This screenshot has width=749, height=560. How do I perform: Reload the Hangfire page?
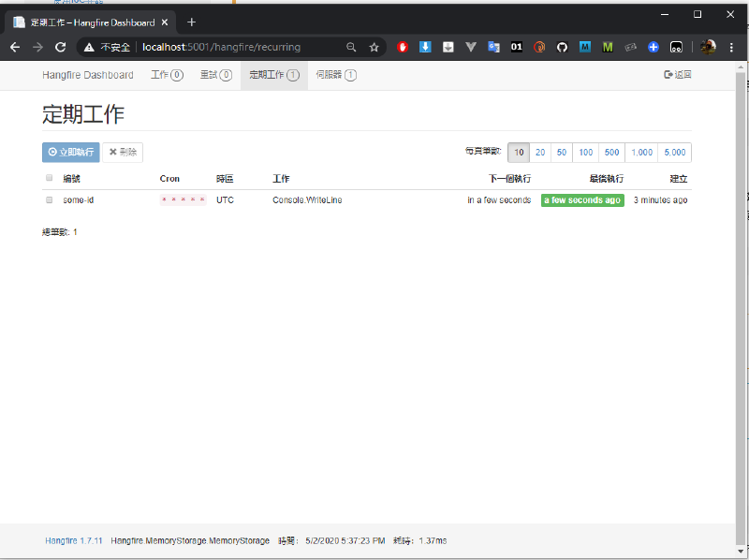[x=61, y=47]
